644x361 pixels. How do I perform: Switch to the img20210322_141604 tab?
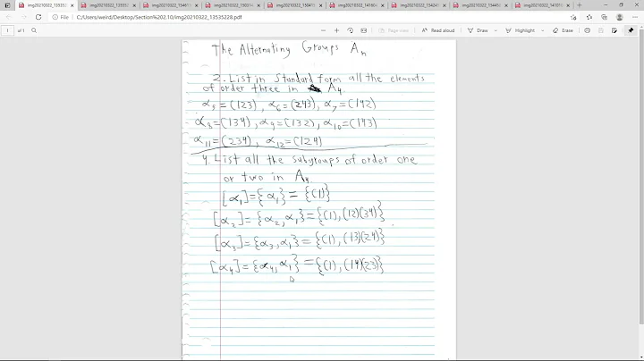coord(356,5)
